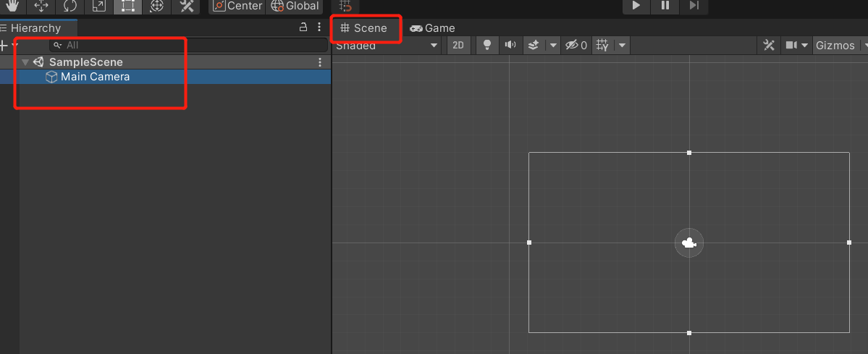Open search mode magnifier dropdown in Hierarchy
Image resolution: width=868 pixels, height=354 pixels.
pos(57,46)
